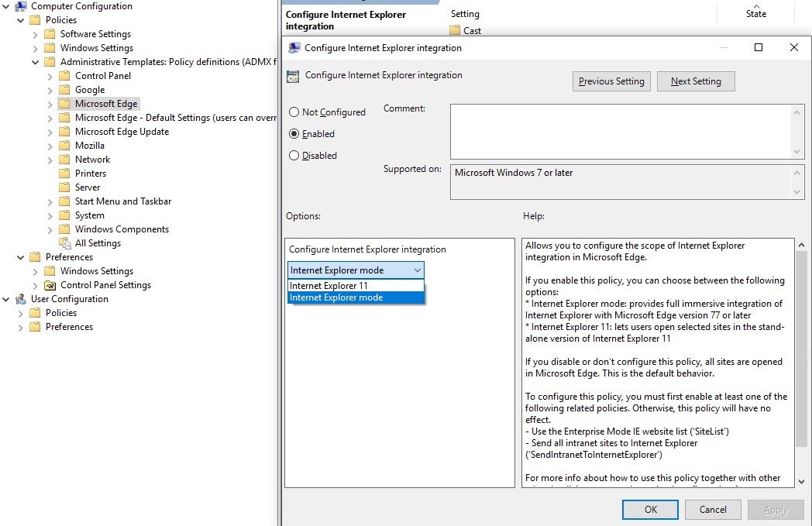
Task: Choose Internet Explorer 11 from the dropdown list
Action: [356, 286]
